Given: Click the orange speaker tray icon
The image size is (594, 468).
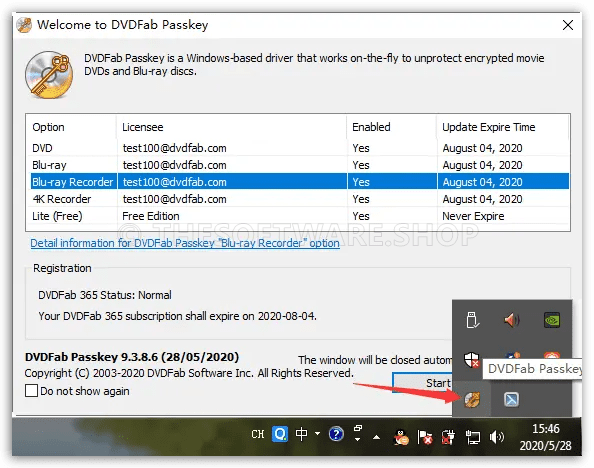Looking at the screenshot, I should (511, 320).
